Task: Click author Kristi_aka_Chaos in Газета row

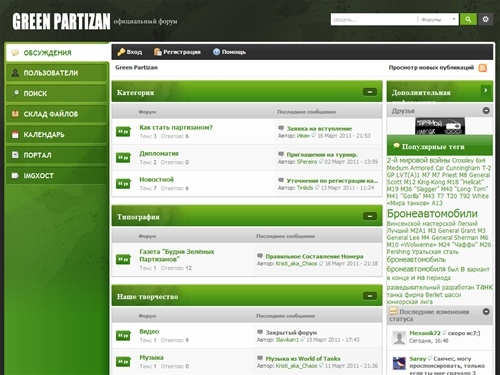Action: coord(296,263)
